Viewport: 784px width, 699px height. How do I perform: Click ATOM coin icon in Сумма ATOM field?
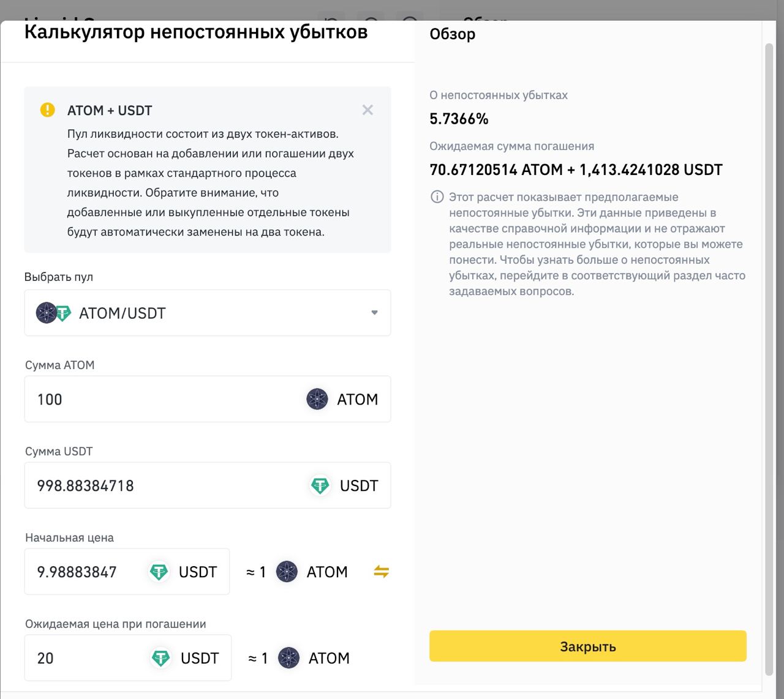[317, 399]
